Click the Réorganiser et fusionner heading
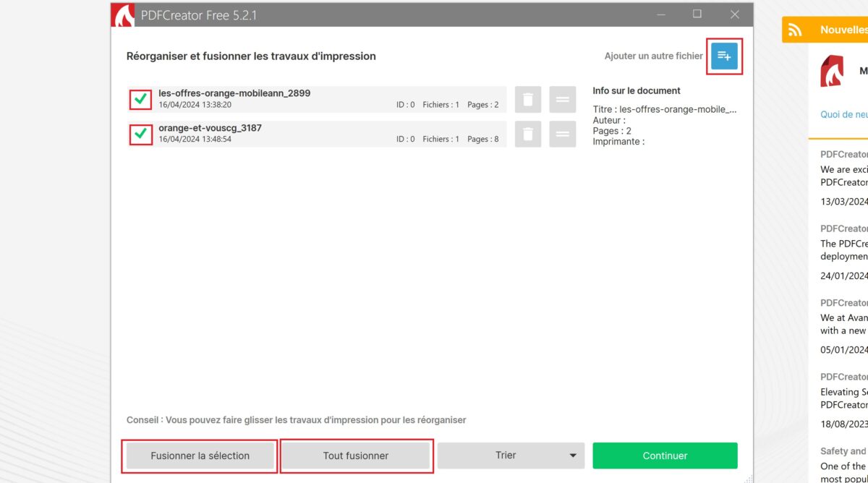This screenshot has width=868, height=483. (251, 56)
